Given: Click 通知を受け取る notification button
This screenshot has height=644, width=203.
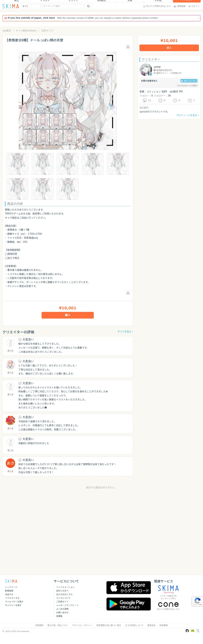Looking at the screenshot, I should (189, 81).
